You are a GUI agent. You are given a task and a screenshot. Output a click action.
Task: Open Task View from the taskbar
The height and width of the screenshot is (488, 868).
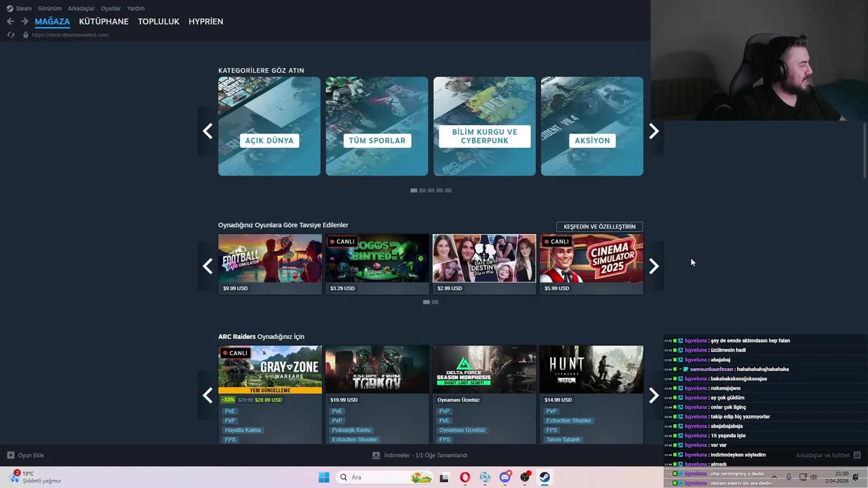point(444,477)
